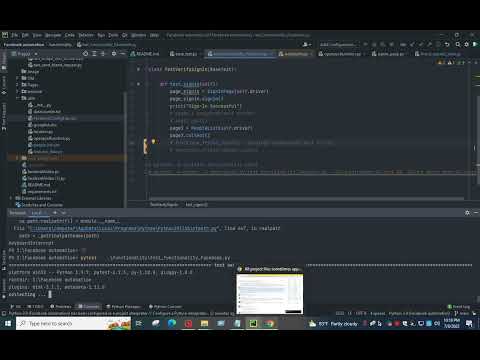Click the Chrome window preview thumbnail
Viewport: 480px width, 360px height.
pos(270,294)
